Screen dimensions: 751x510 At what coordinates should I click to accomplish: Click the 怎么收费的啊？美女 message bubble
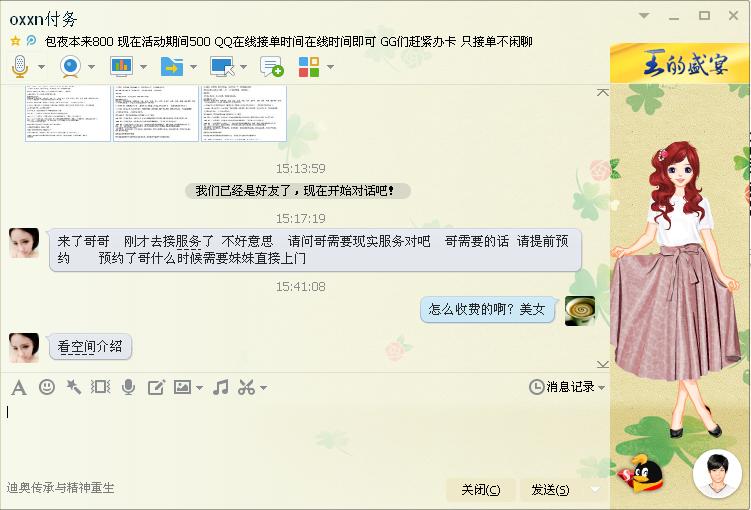(x=487, y=309)
